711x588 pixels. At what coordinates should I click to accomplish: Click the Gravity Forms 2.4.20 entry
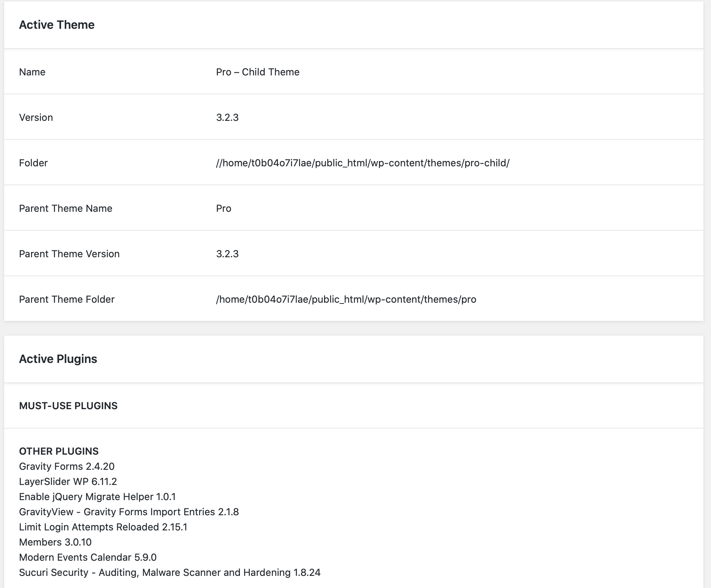(67, 466)
